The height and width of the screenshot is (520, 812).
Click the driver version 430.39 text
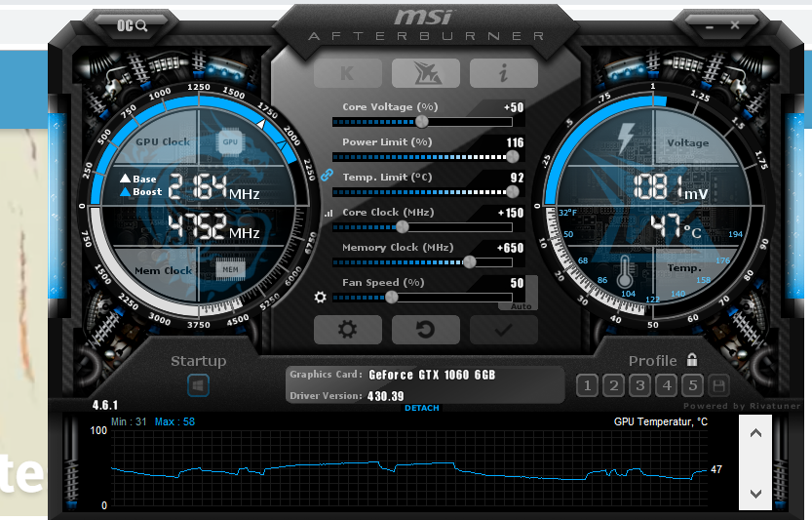pyautogui.click(x=385, y=396)
